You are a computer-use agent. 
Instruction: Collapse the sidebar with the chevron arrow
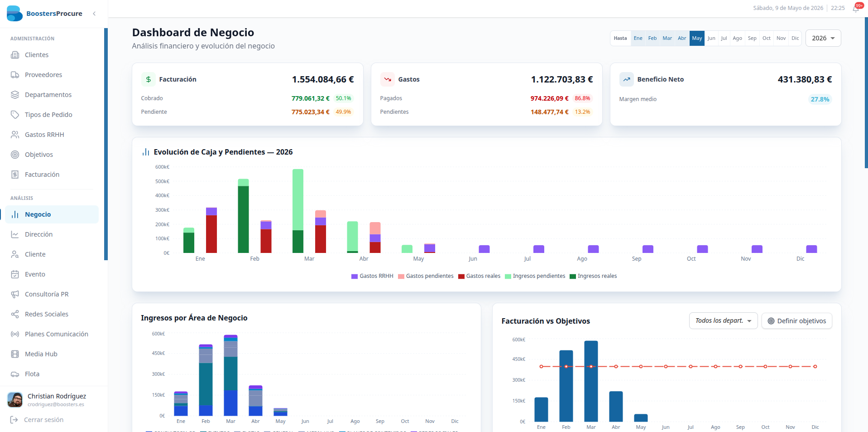pos(94,14)
